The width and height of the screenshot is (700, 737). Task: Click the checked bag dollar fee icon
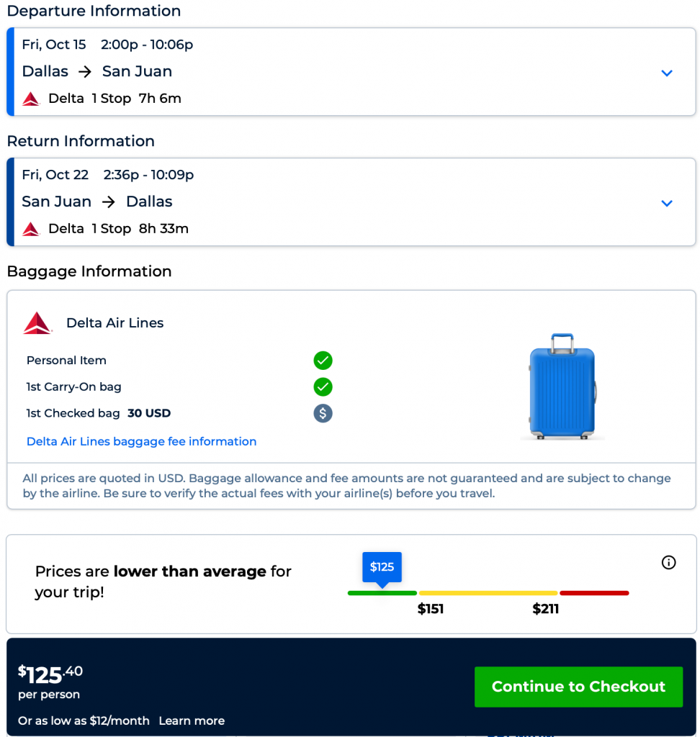[x=323, y=413]
